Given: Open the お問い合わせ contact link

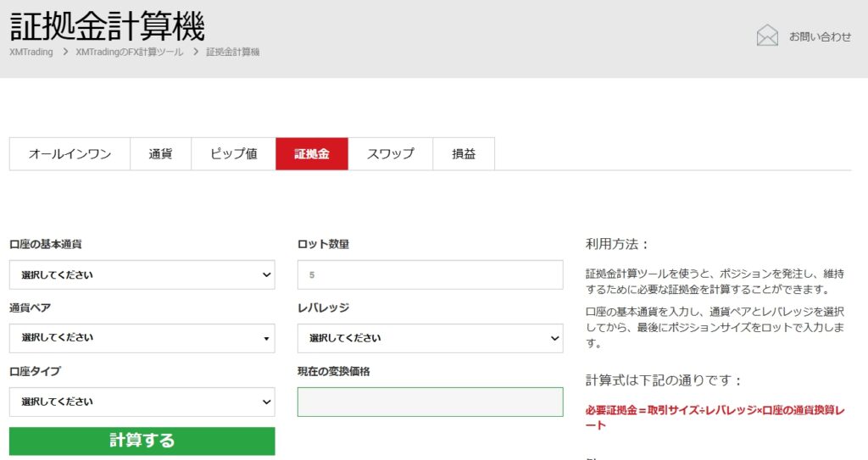Looking at the screenshot, I should 820,36.
